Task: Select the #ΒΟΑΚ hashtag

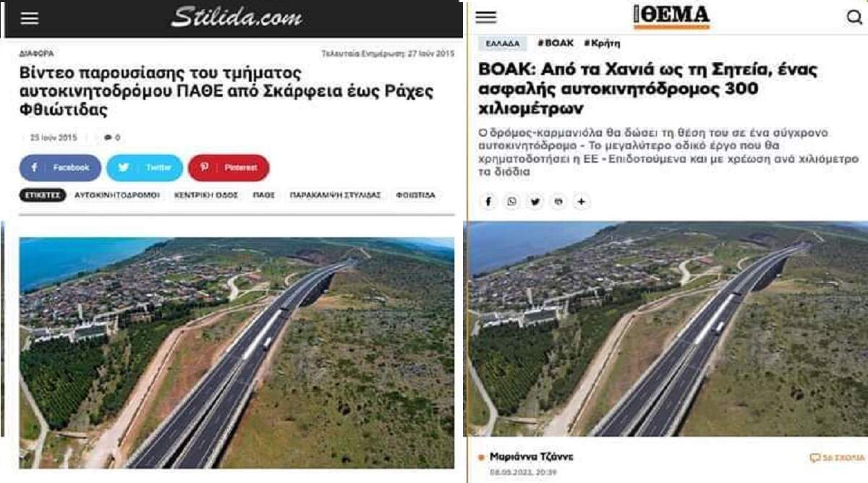Action: pyautogui.click(x=556, y=43)
